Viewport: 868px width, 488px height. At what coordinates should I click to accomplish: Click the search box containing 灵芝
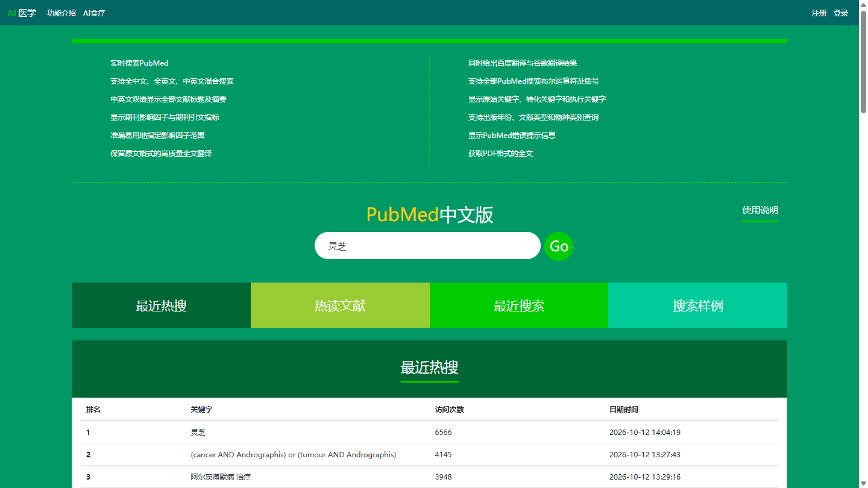[x=427, y=246]
